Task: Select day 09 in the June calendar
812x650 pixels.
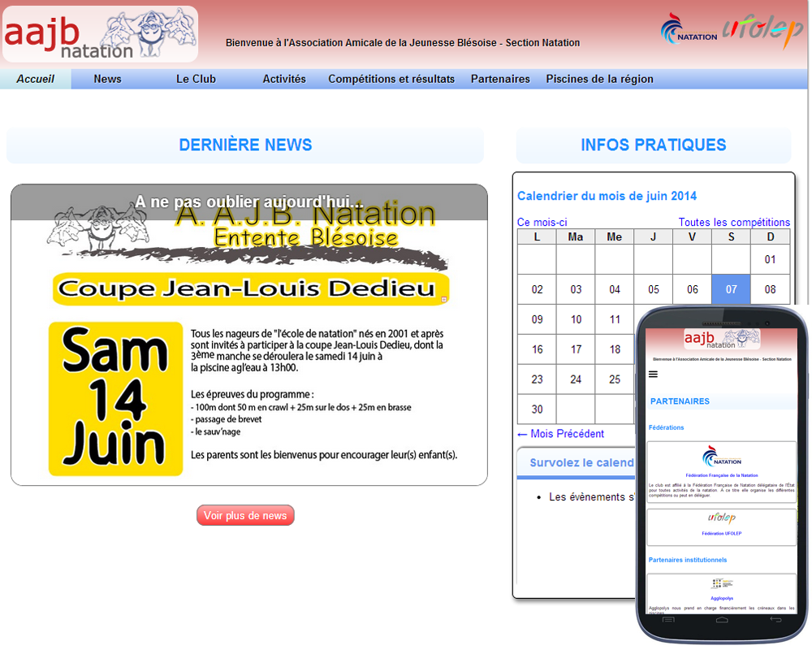Action: (537, 319)
